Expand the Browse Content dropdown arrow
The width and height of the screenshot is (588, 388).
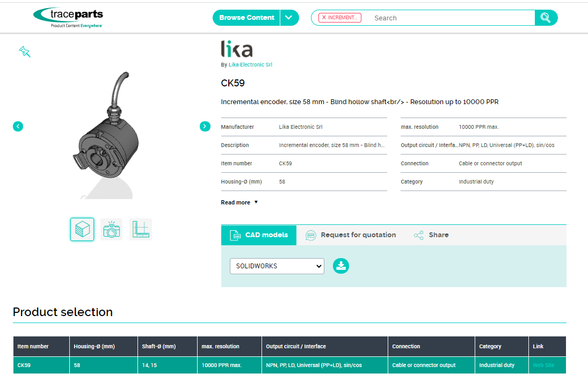coord(289,18)
